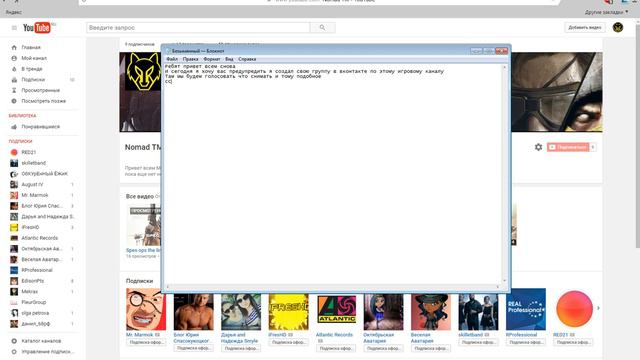Click iFreshD yellow avatar in sidebar
The image size is (640, 360).
(14, 227)
